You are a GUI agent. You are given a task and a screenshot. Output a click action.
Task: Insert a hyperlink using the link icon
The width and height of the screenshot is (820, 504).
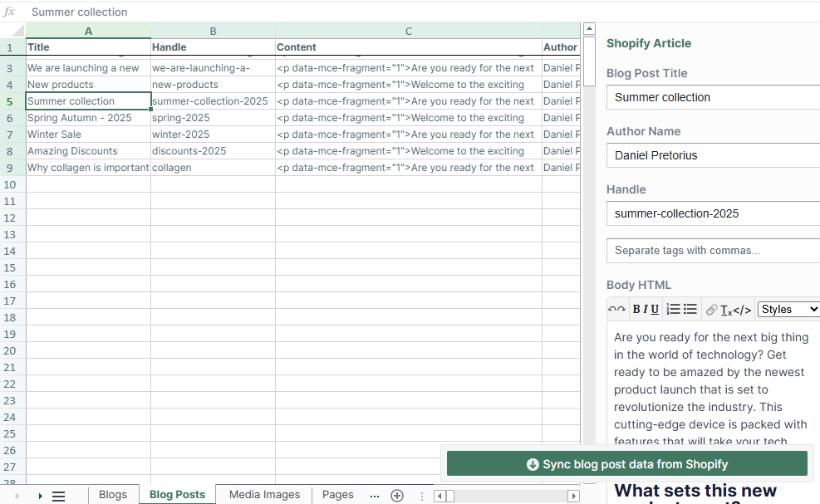pyautogui.click(x=712, y=309)
